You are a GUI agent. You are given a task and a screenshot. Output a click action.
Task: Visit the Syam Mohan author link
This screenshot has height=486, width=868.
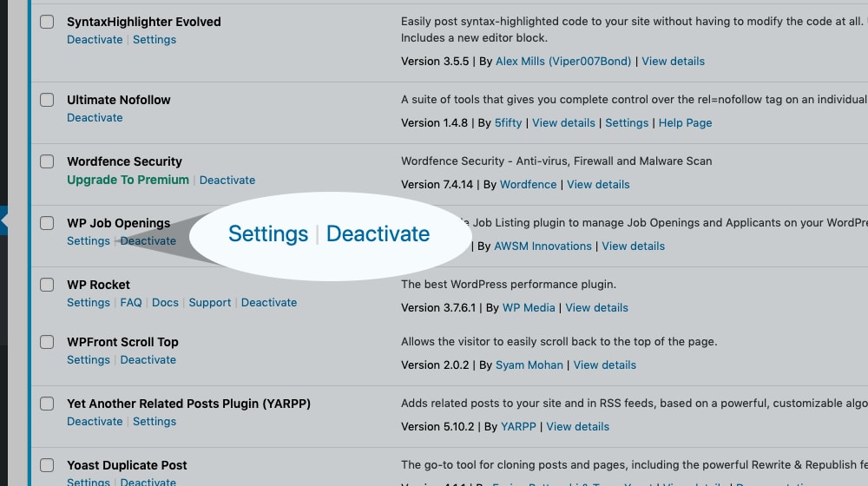pyautogui.click(x=529, y=364)
